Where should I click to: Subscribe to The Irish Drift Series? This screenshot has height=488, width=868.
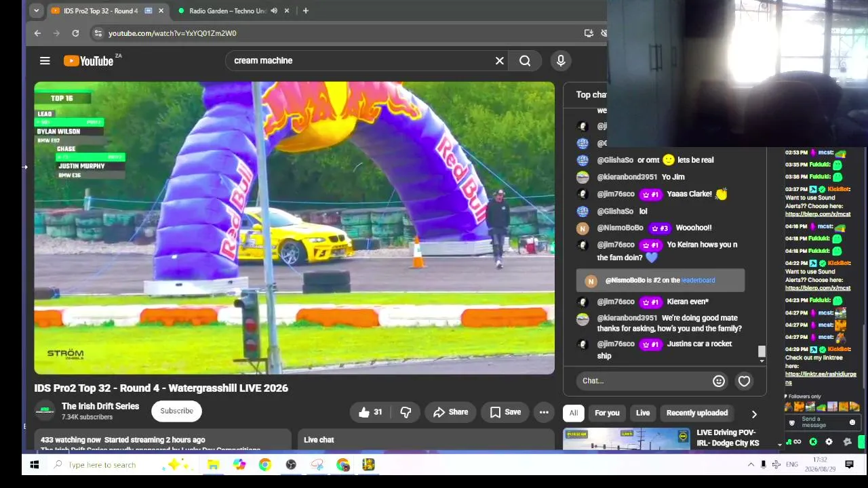176,411
